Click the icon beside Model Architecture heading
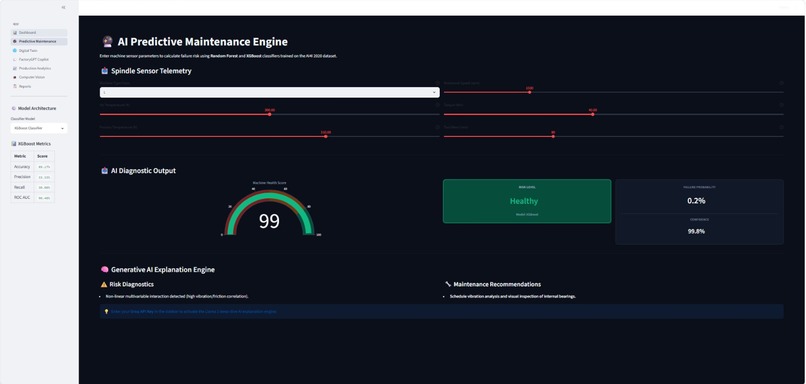 click(x=14, y=108)
